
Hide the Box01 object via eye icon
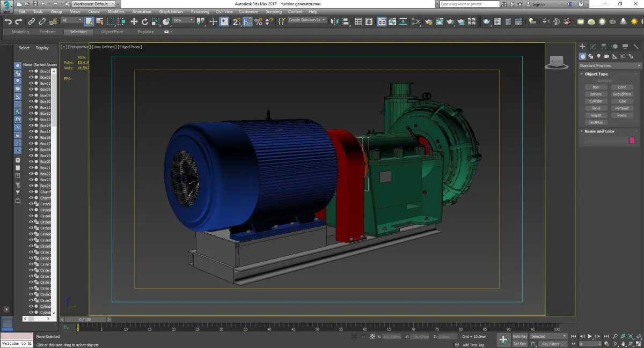point(31,71)
